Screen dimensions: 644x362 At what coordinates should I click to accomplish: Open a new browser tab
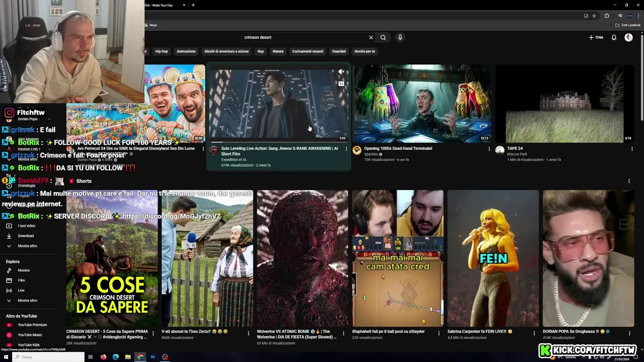coord(193,5)
